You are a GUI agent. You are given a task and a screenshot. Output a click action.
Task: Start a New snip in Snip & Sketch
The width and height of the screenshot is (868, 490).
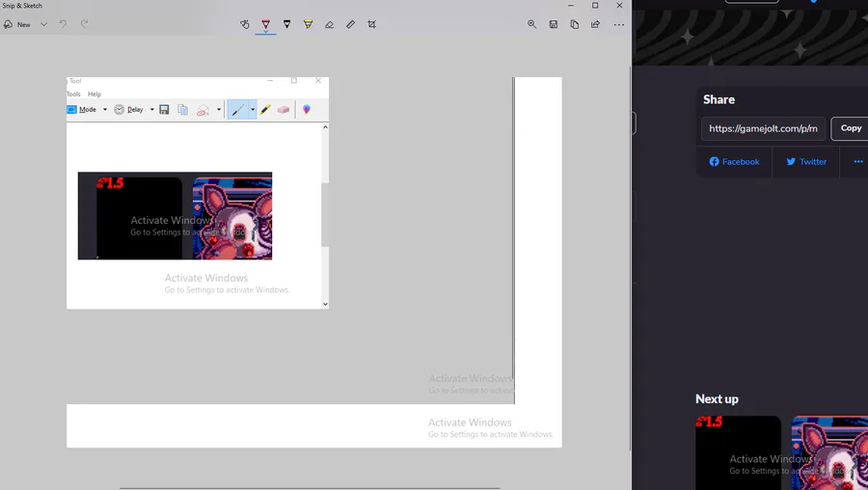17,24
